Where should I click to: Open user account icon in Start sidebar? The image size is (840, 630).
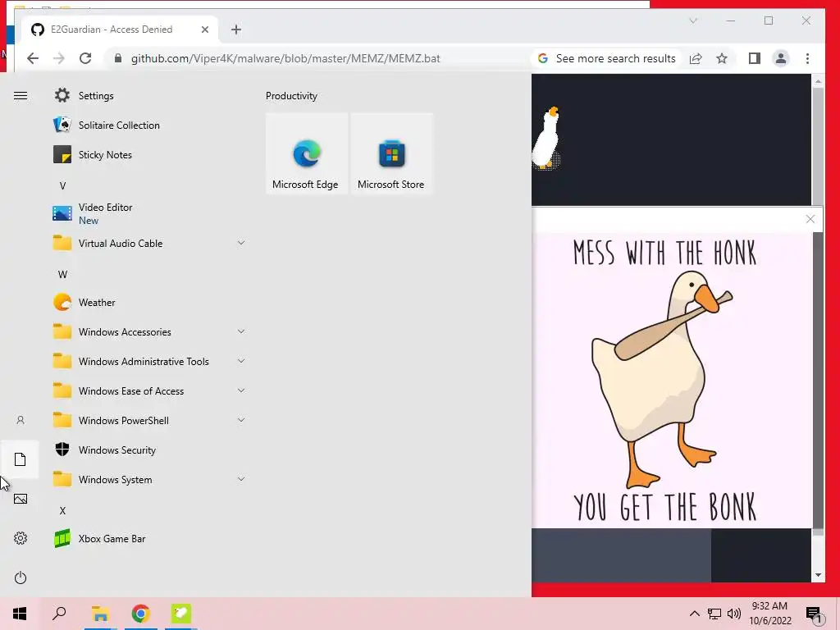pyautogui.click(x=21, y=421)
